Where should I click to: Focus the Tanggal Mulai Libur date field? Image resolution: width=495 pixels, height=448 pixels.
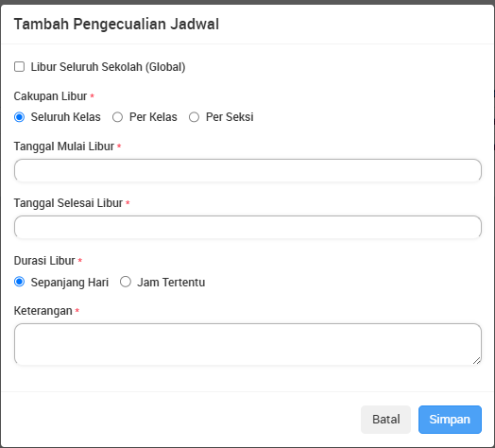coord(247,171)
